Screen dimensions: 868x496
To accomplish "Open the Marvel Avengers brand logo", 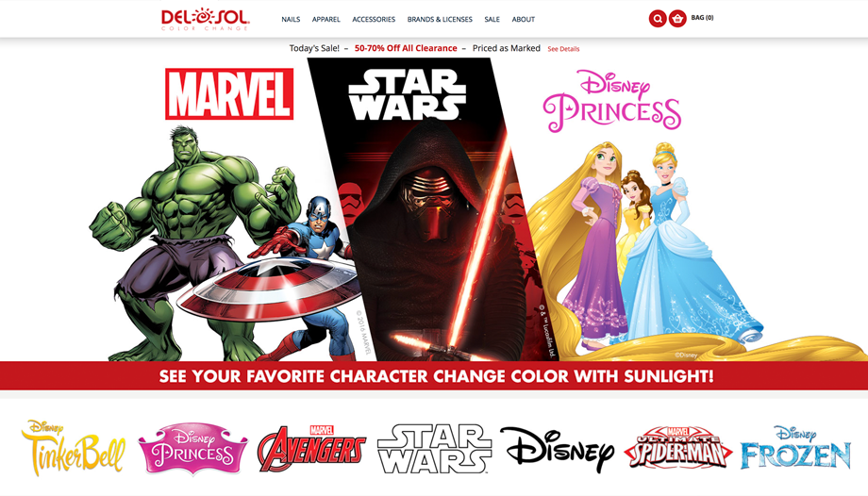I will click(311, 448).
